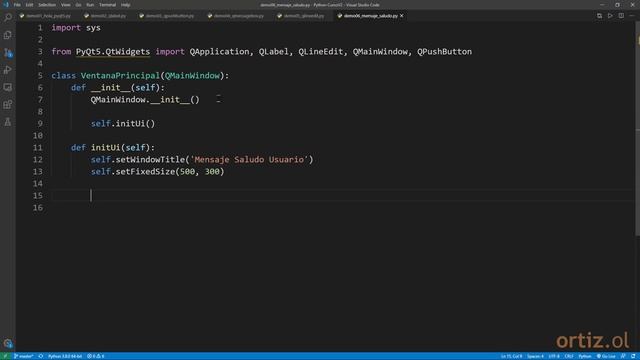The image size is (640, 360).
Task: Open the View menu
Action: (x=66, y=5)
